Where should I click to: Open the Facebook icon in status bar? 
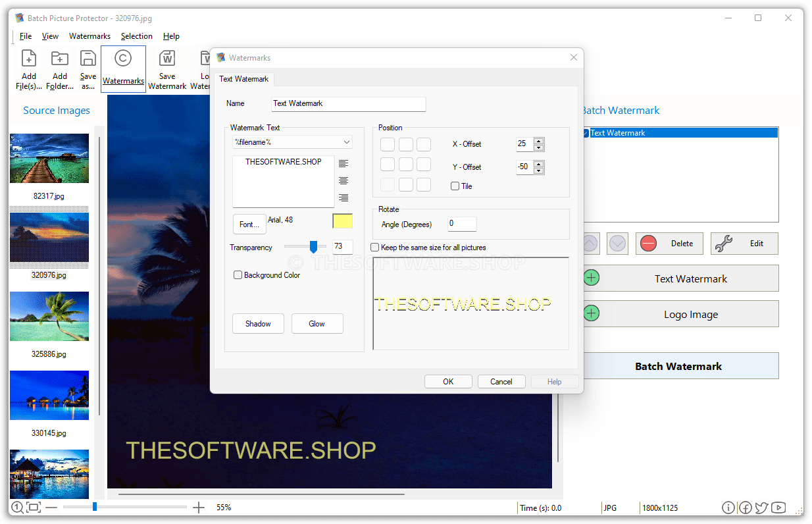pyautogui.click(x=745, y=508)
